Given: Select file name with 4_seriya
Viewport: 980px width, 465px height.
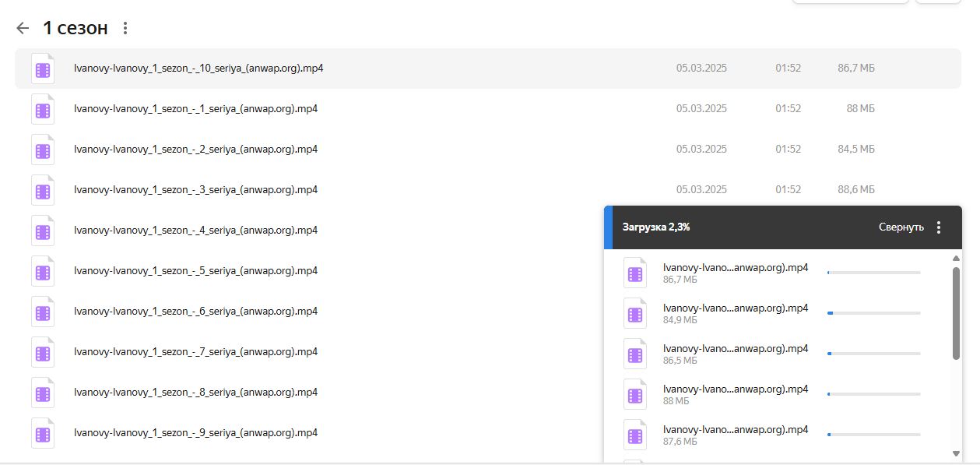Looking at the screenshot, I should point(195,231).
